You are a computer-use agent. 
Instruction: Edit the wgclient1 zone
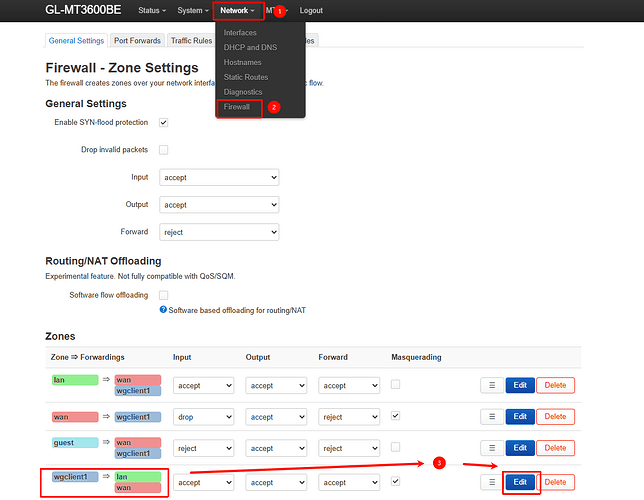pos(519,482)
